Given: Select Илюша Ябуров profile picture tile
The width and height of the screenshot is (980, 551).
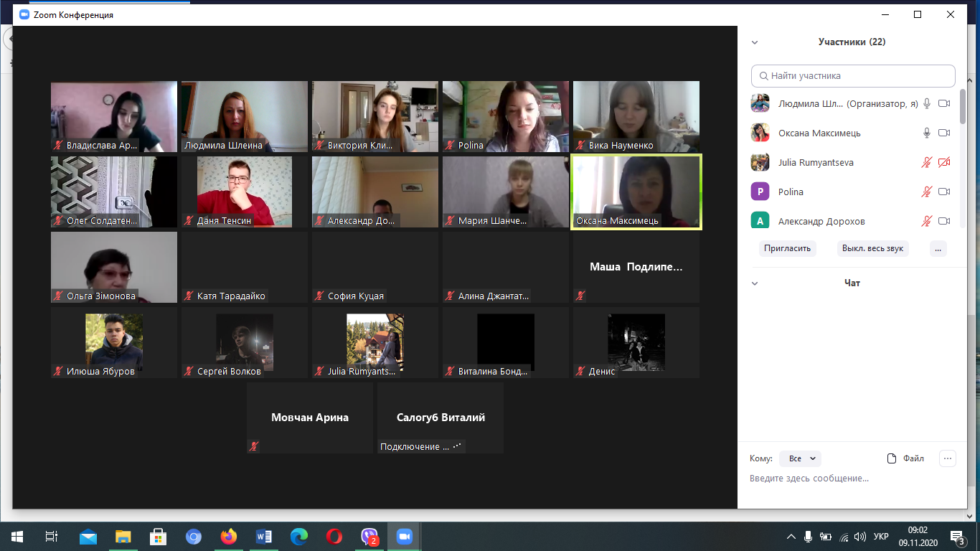Looking at the screenshot, I should 114,343.
